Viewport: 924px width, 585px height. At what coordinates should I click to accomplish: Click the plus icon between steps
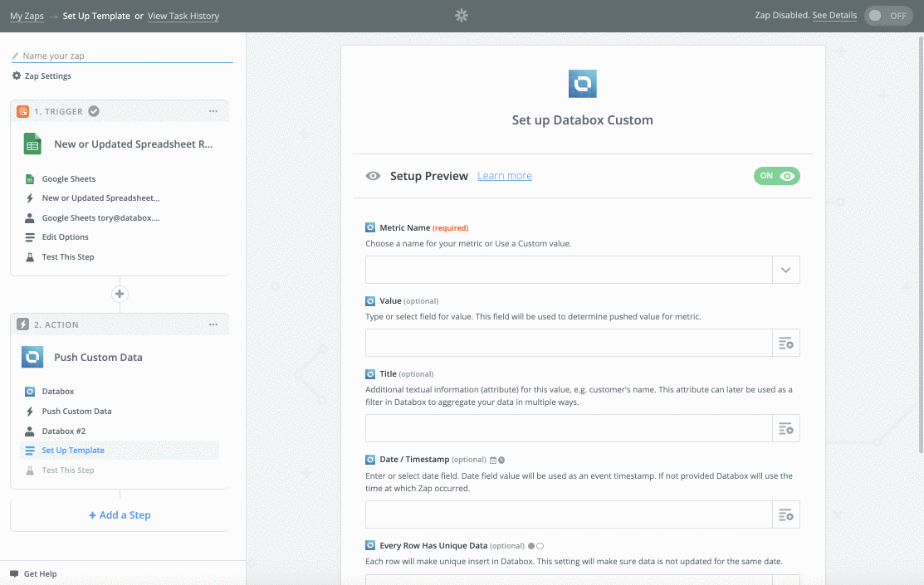pyautogui.click(x=120, y=294)
